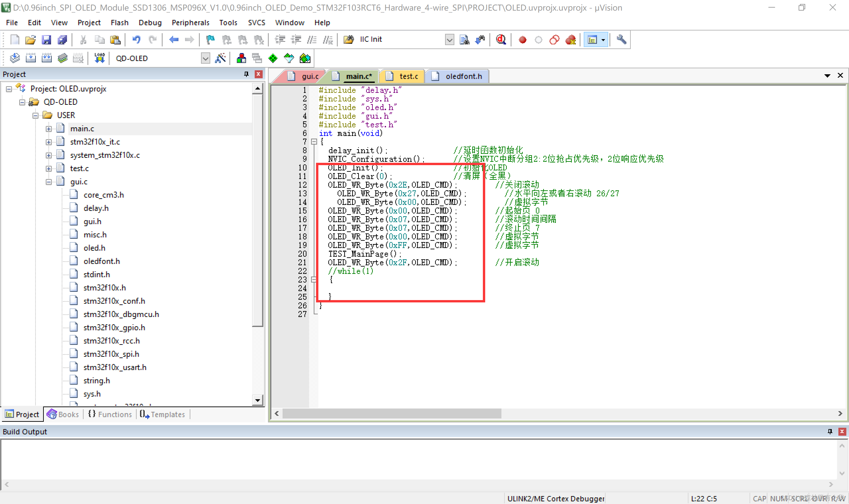Screen dimensions: 849x504
Task: Kill all breakpoints icon
Action: tap(571, 40)
